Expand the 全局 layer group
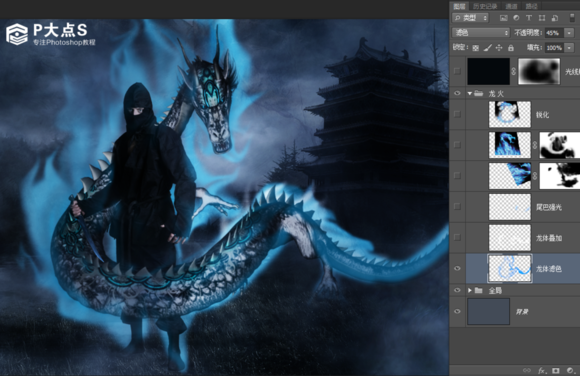The height and width of the screenshot is (376, 580). coord(470,291)
